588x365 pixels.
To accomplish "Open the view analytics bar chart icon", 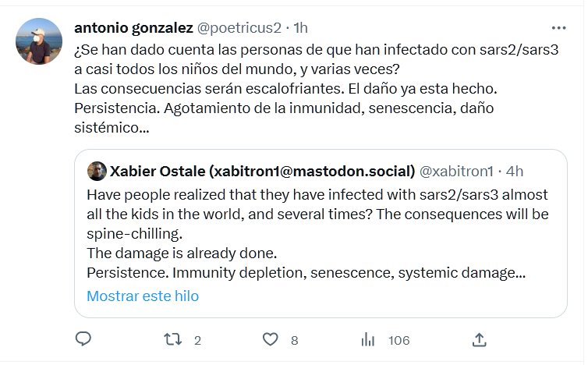I will (x=368, y=339).
